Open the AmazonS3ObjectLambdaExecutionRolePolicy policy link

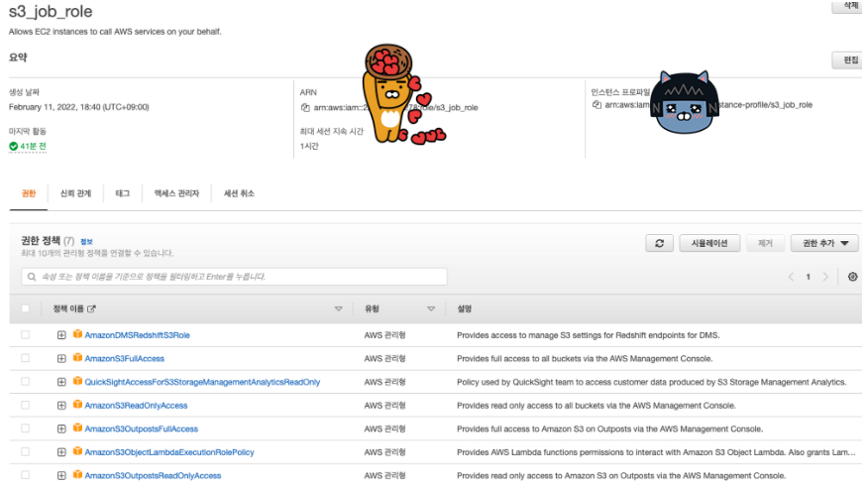[169, 452]
